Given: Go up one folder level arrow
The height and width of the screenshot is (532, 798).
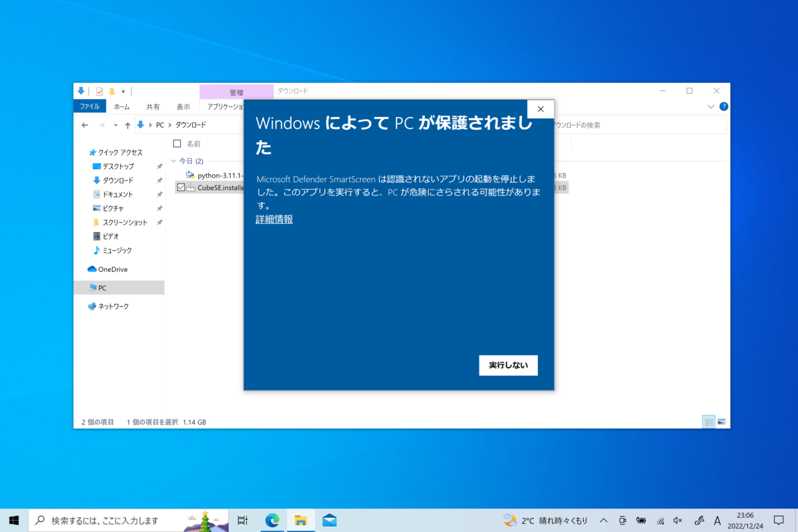Looking at the screenshot, I should tap(128, 125).
